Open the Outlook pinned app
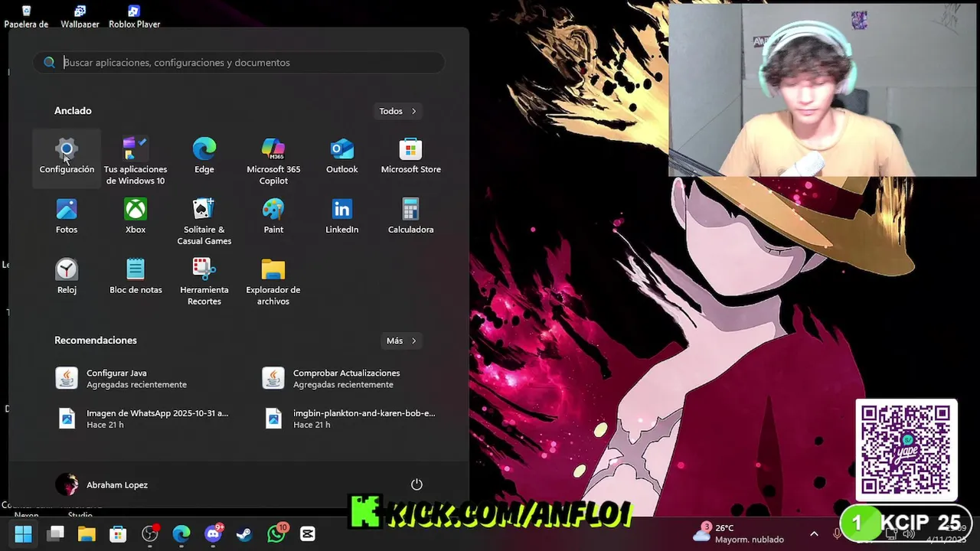Viewport: 980px width, 551px height. [342, 157]
